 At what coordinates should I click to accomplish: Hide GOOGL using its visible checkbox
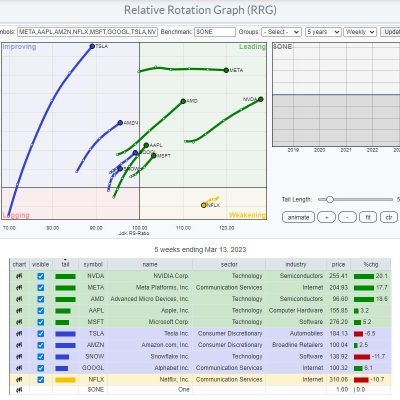41,368
